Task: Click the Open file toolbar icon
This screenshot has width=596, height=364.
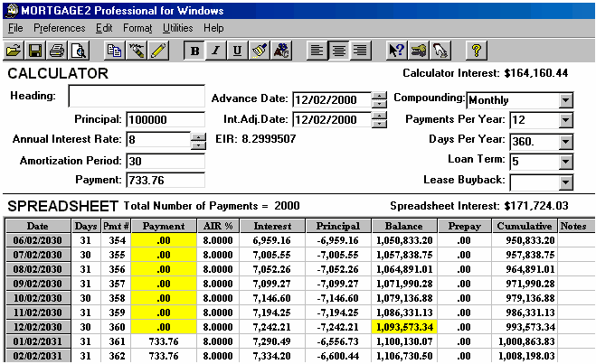Action: pos(14,50)
